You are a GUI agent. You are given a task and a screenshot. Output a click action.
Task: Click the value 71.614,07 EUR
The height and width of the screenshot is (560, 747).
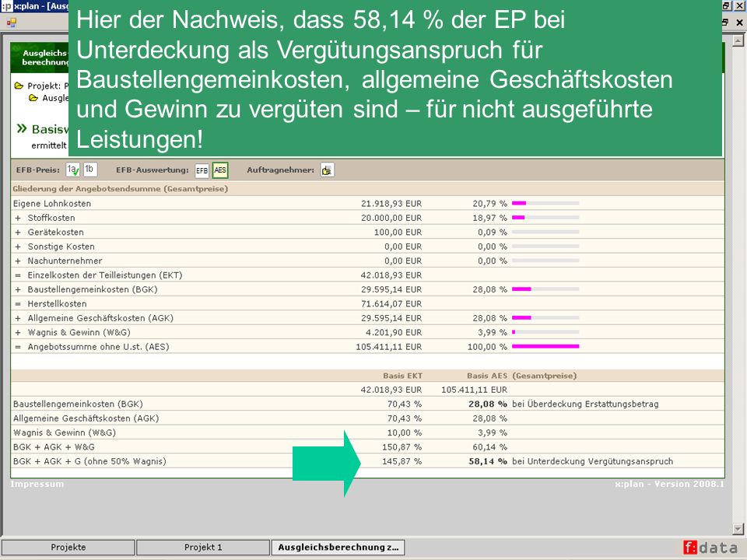pos(391,303)
